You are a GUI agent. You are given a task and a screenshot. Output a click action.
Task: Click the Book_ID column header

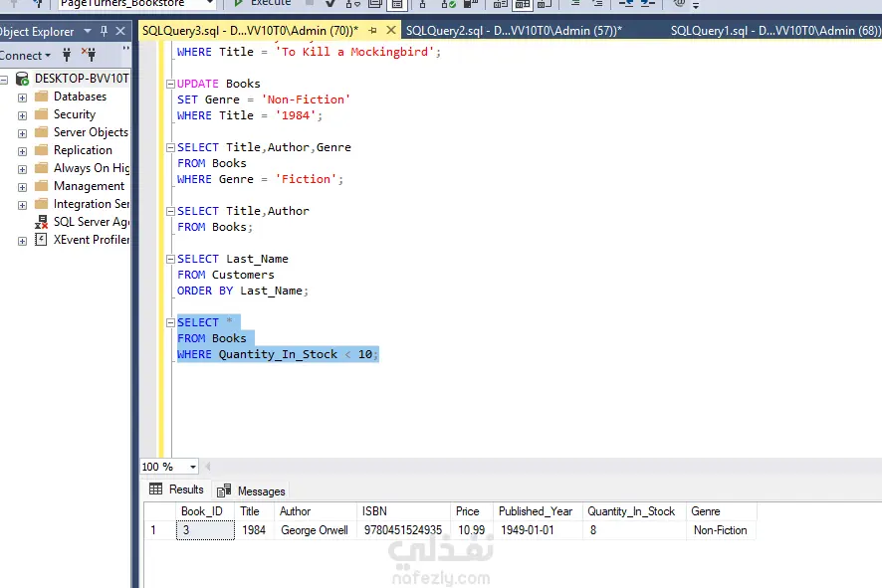205,511
